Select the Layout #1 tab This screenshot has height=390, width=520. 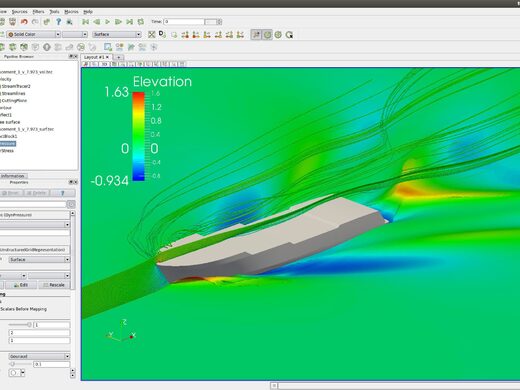(96, 57)
